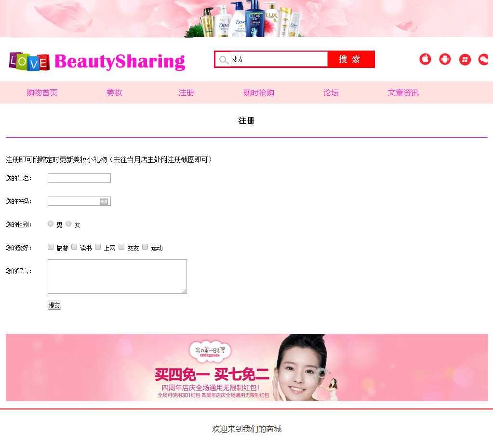Viewport: 493px width, 448px height.
Task: Click the magnifying glass search icon
Action: click(x=224, y=60)
